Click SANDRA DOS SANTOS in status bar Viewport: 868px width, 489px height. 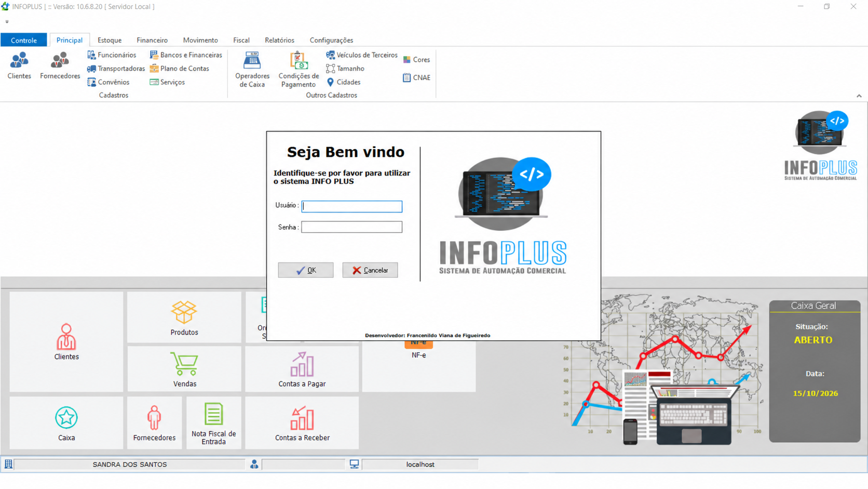[130, 464]
